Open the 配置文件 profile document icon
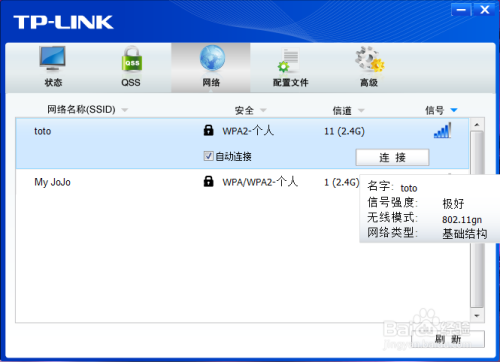500x362 pixels. 289,60
